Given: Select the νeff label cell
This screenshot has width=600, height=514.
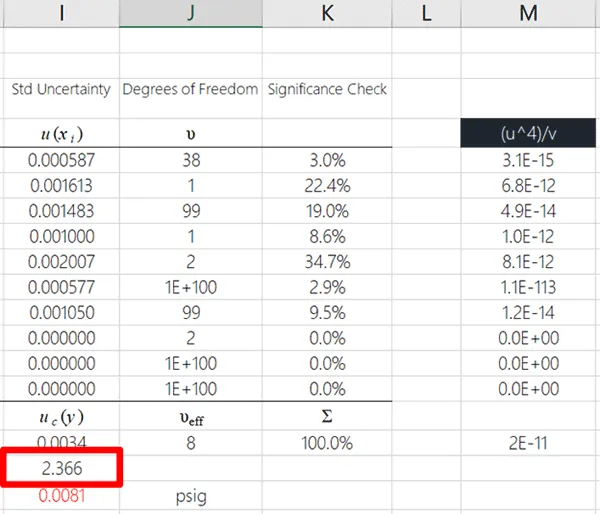Looking at the screenshot, I should coord(191,416).
